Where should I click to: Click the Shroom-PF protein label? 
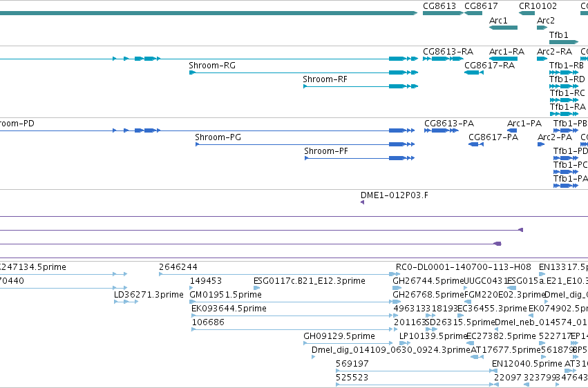click(x=326, y=151)
